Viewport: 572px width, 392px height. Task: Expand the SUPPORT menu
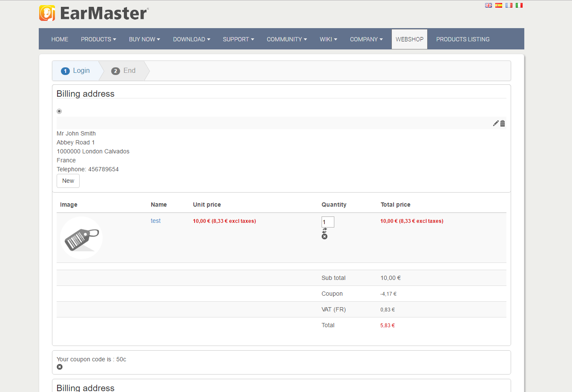(x=238, y=39)
